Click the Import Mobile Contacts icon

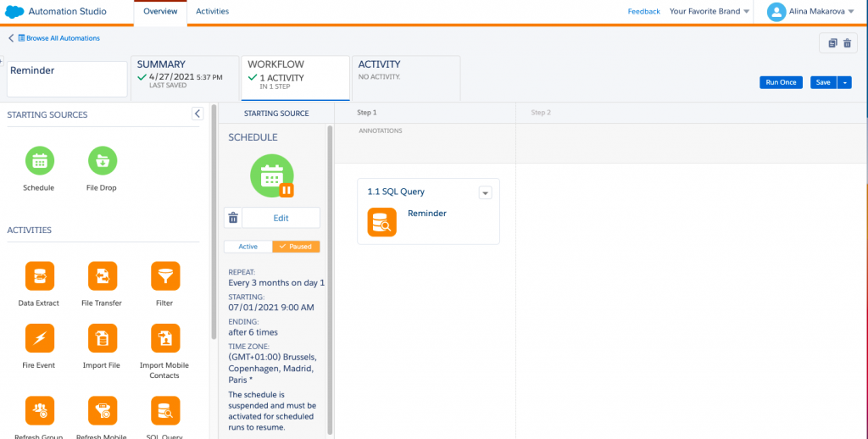click(164, 339)
